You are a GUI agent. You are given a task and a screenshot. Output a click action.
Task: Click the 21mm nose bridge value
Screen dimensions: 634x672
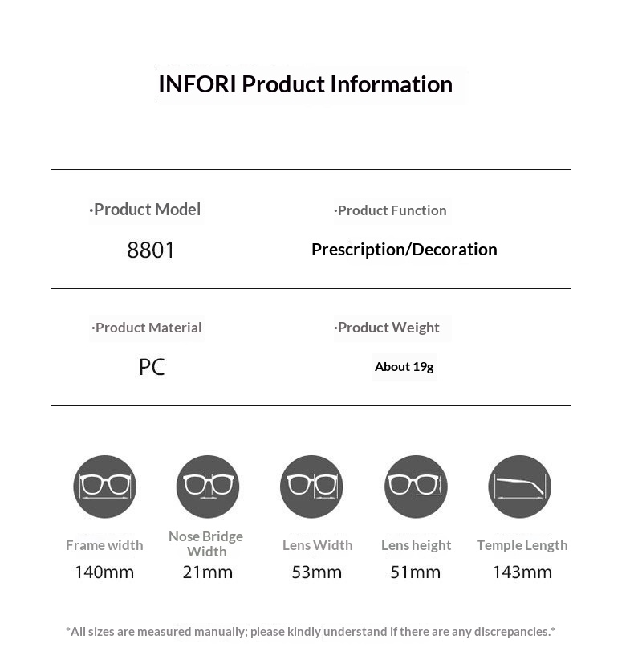point(208,572)
